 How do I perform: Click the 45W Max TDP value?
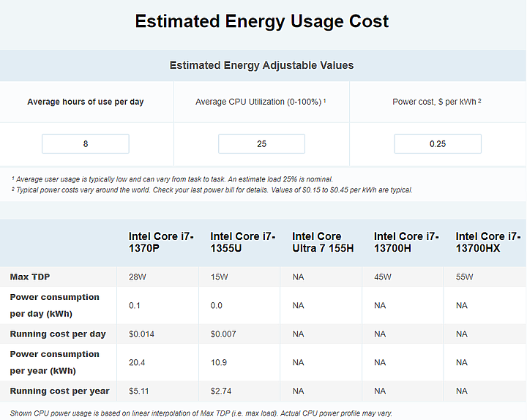coord(383,277)
